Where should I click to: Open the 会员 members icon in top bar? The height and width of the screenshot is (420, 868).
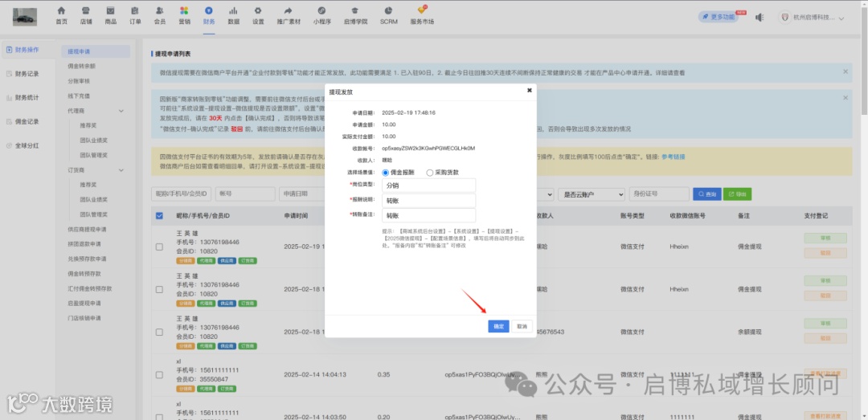(x=159, y=10)
